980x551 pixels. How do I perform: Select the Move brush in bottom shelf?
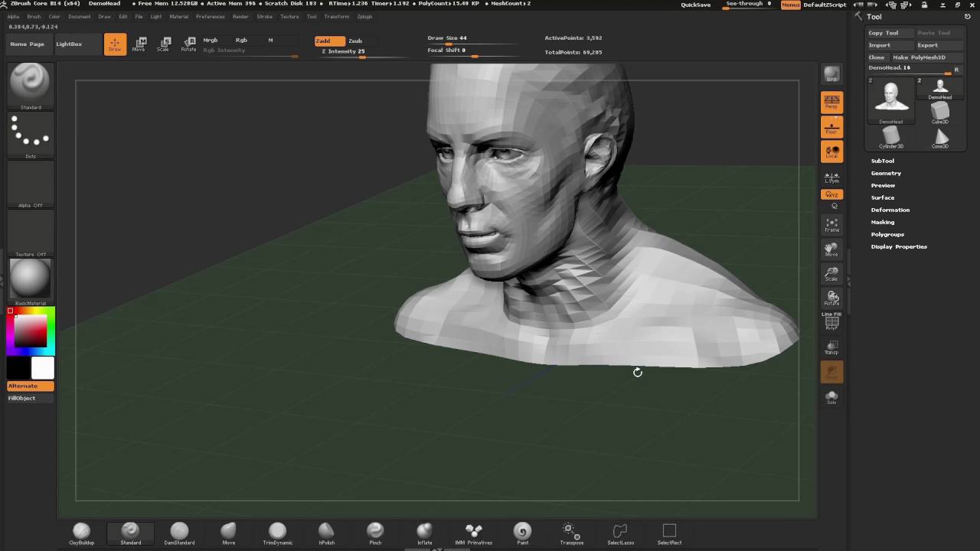coord(228,533)
